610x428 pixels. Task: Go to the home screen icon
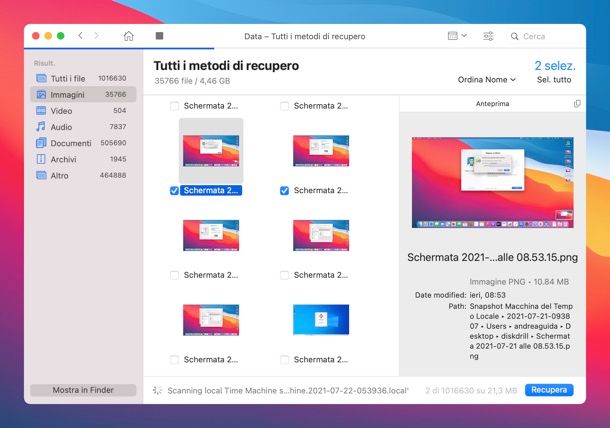tap(128, 36)
